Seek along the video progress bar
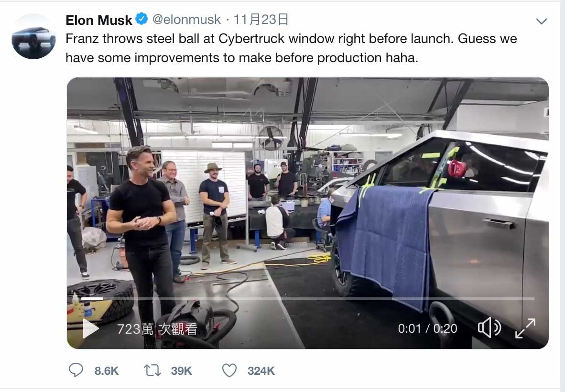 pos(307,299)
